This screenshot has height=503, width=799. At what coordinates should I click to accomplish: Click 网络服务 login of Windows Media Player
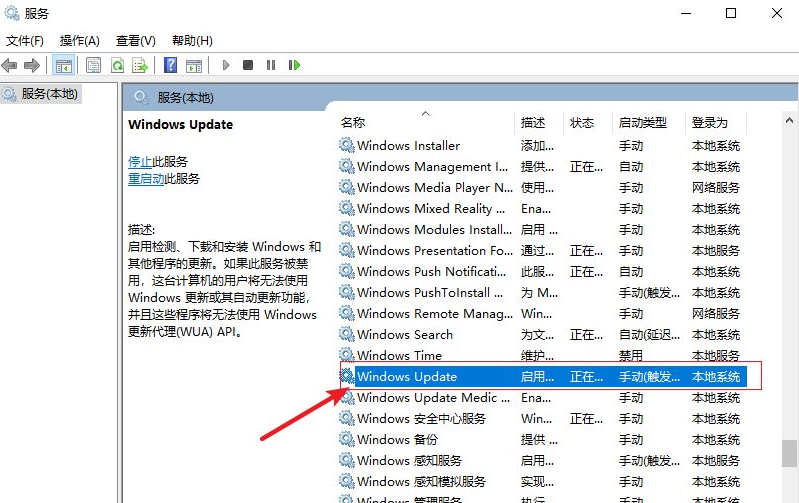(x=715, y=188)
